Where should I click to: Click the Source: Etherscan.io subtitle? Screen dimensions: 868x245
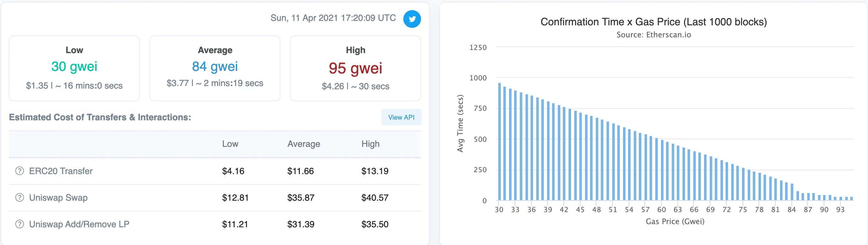click(x=653, y=35)
